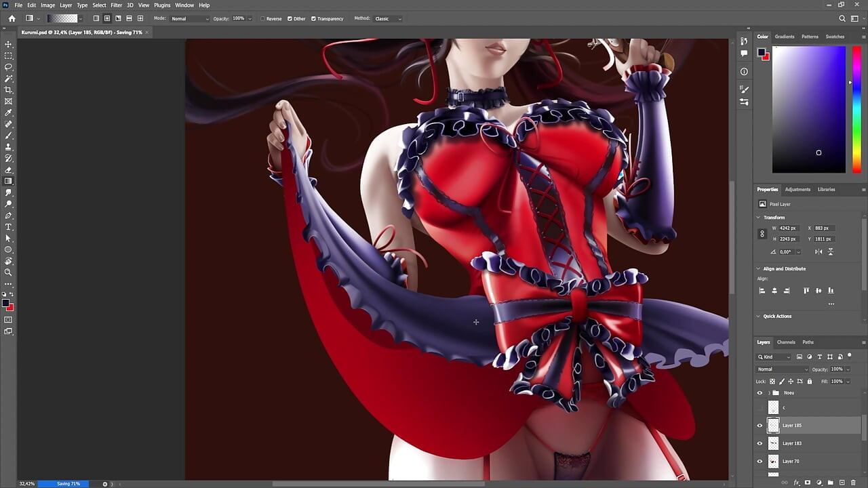Expand the Noeu layer group
868x488 pixels.
(768, 392)
